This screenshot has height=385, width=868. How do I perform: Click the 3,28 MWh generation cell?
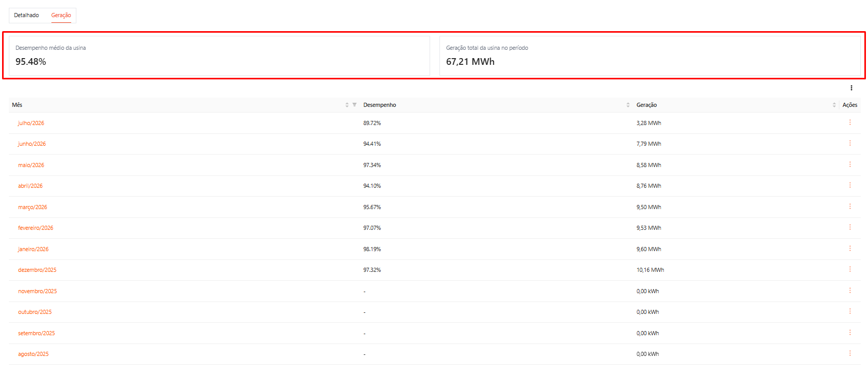click(649, 123)
